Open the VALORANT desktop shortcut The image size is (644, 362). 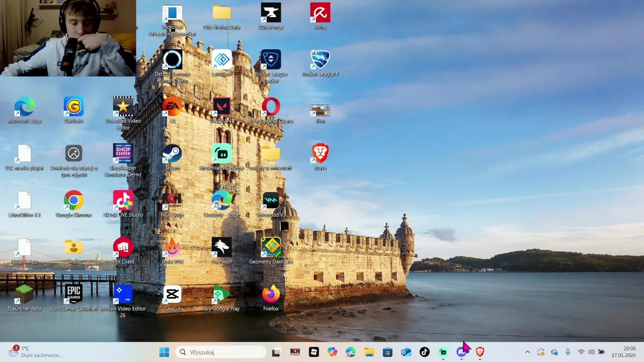(221, 111)
